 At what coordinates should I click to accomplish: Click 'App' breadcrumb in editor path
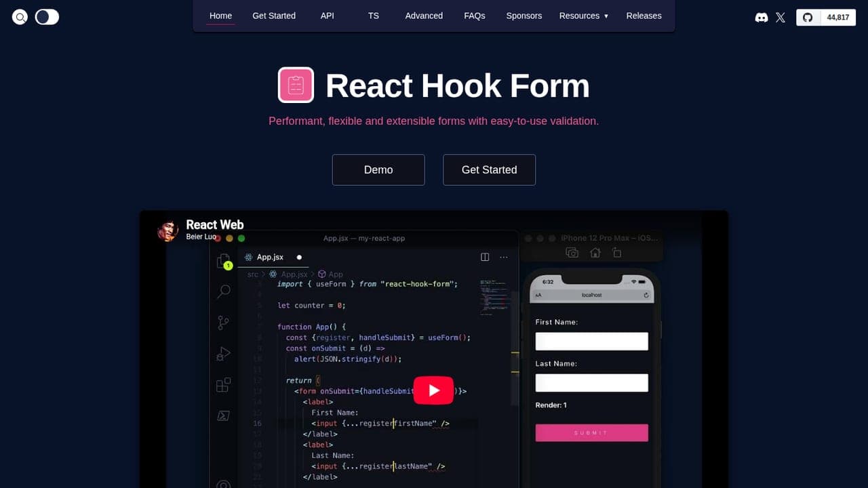[331, 274]
